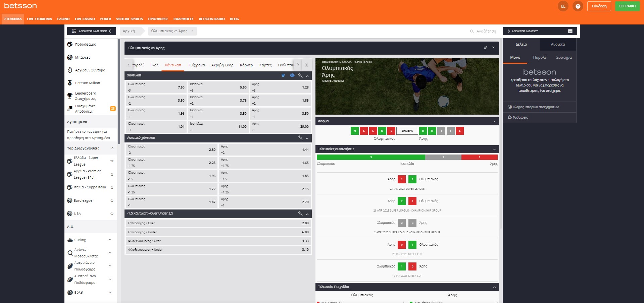Image resolution: width=644 pixels, height=303 pixels.
Task: Open the help question-mark icon in header
Action: pos(577,6)
